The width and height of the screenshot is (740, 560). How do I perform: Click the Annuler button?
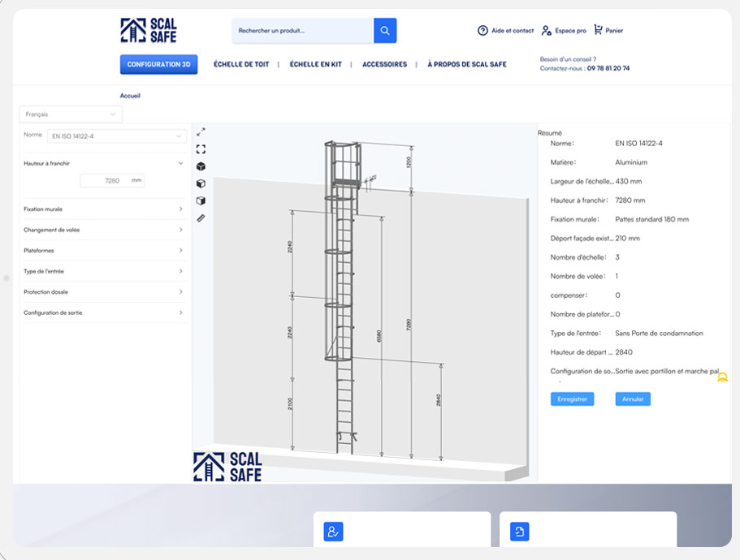pyautogui.click(x=632, y=398)
